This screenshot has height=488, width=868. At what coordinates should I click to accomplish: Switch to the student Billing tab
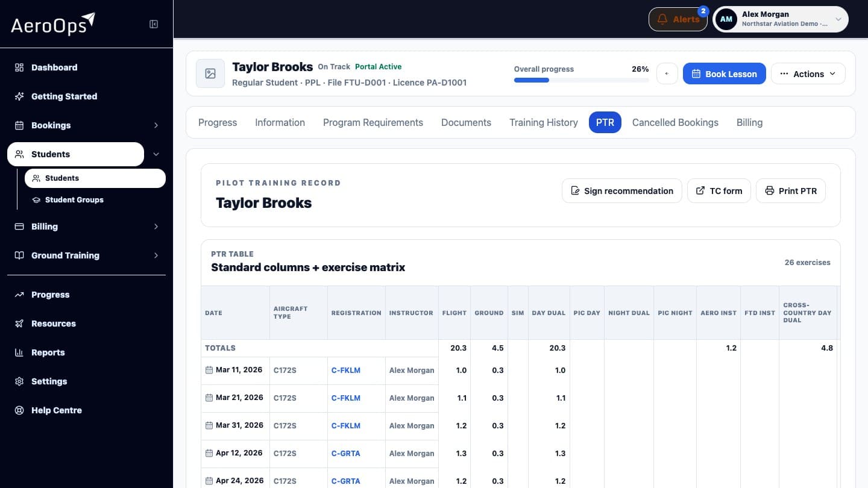(x=749, y=122)
